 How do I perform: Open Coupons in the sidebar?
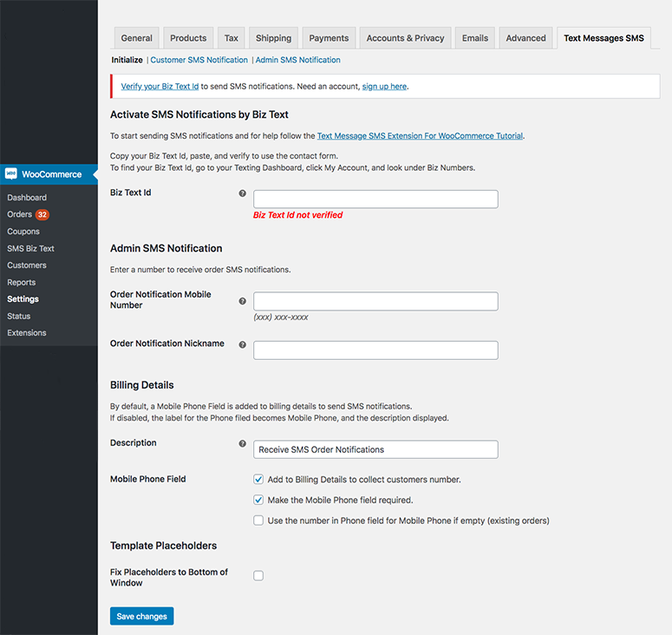(23, 232)
